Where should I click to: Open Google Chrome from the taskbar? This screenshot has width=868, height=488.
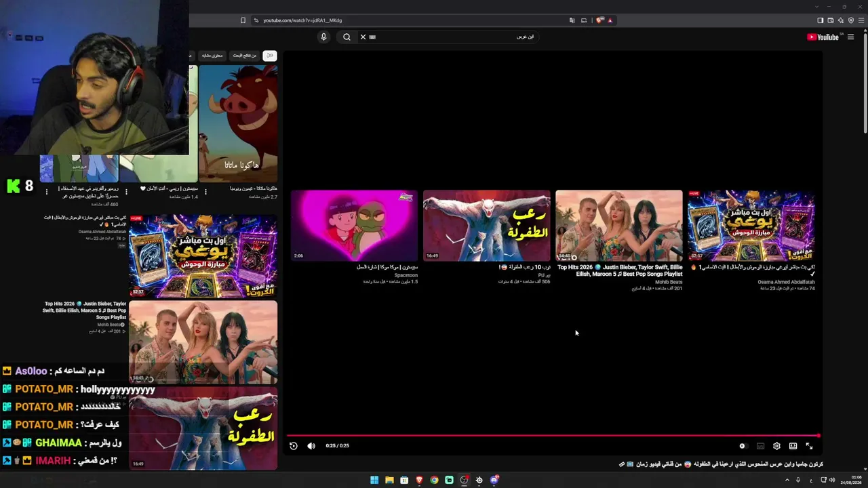coord(434,480)
